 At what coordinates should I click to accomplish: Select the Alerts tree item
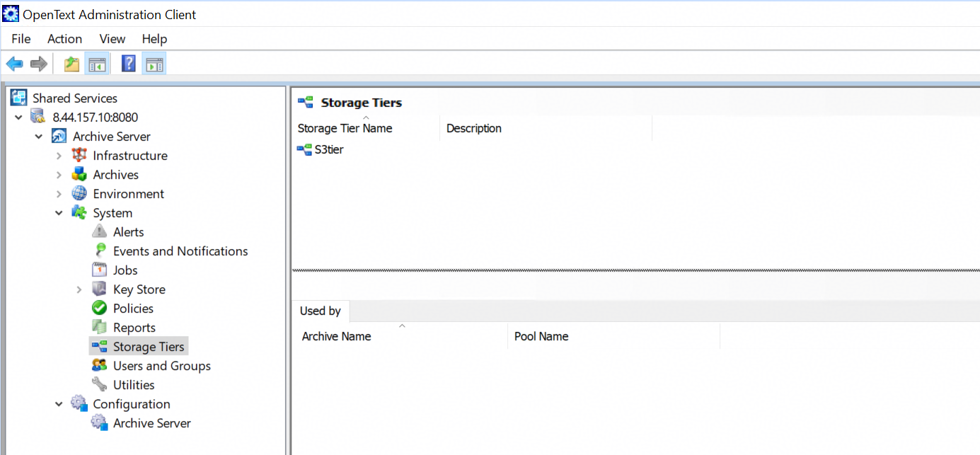(x=128, y=231)
